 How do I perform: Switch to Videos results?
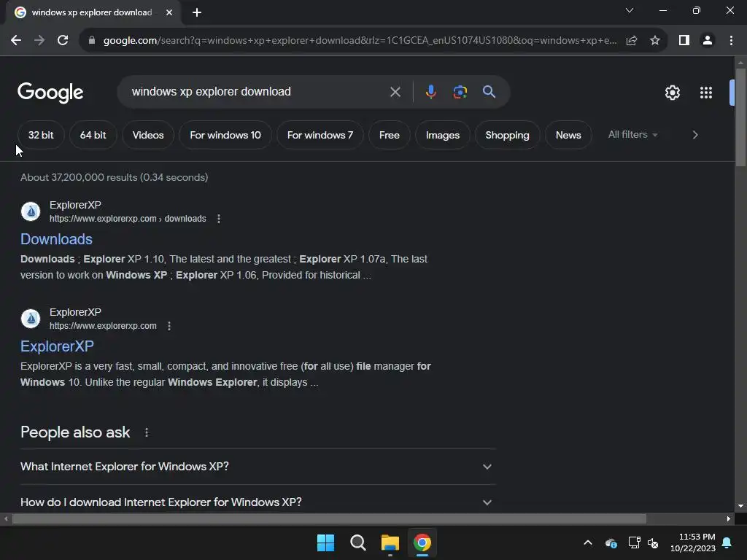[x=148, y=135]
